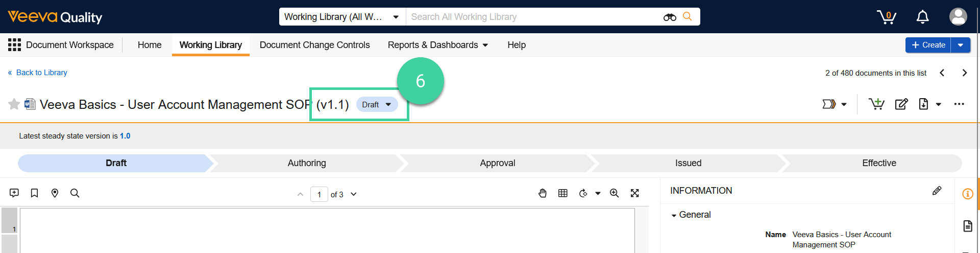The image size is (980, 253).
Task: Click the page number input box
Action: tap(319, 194)
